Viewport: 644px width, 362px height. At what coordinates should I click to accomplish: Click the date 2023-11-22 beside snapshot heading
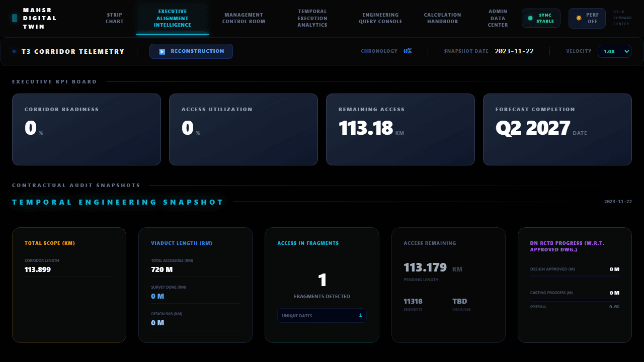618,202
